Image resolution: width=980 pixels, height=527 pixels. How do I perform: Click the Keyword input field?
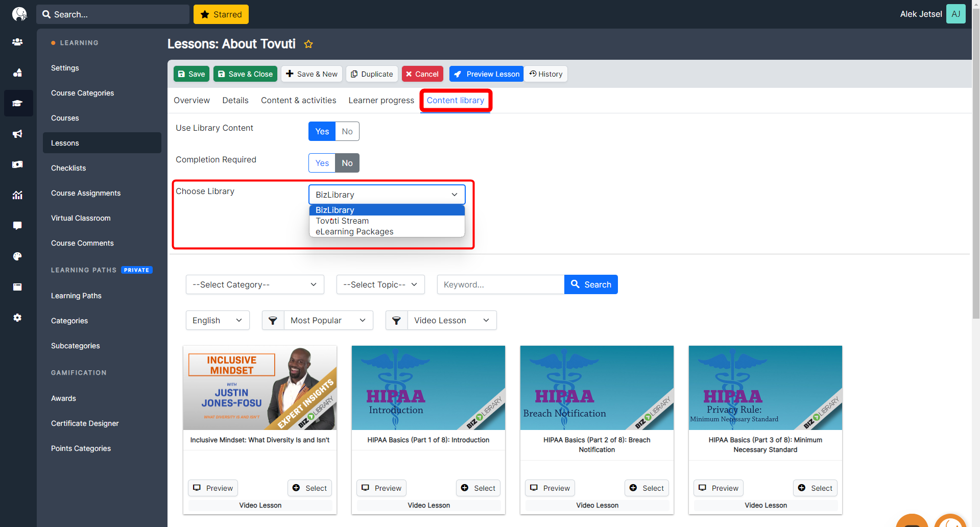tap(500, 284)
